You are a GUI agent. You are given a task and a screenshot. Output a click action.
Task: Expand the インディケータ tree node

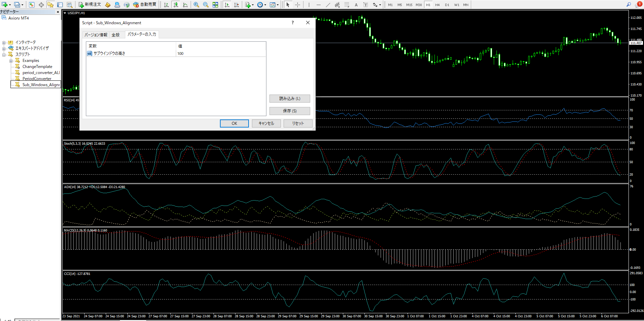[x=4, y=43]
